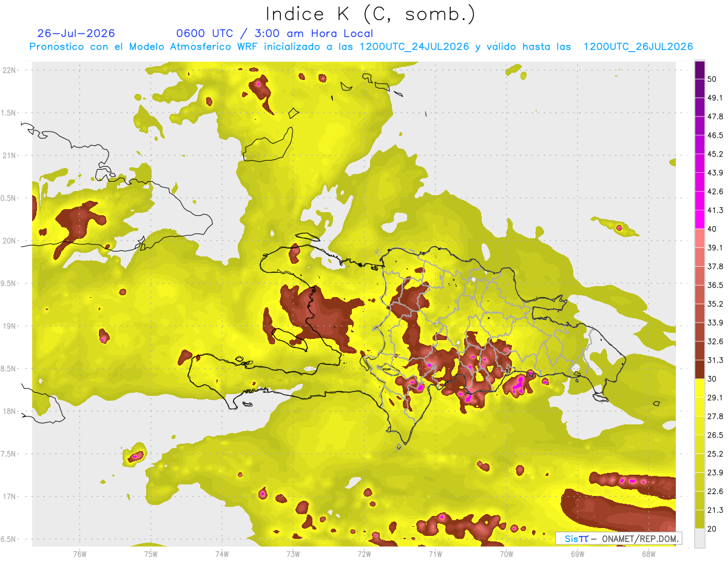Viewport: 728px width, 562px height.
Task: Click the '18N' latitude label
Action: pyautogui.click(x=8, y=412)
